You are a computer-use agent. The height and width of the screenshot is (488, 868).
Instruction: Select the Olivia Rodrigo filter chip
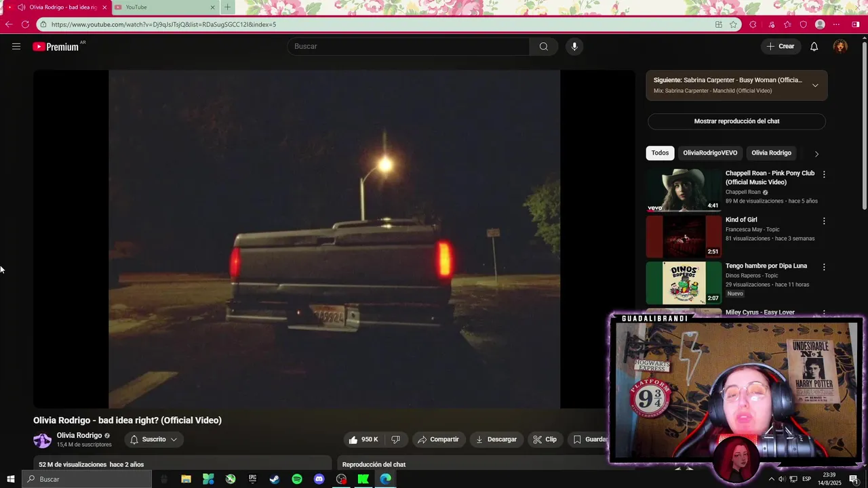tap(771, 153)
